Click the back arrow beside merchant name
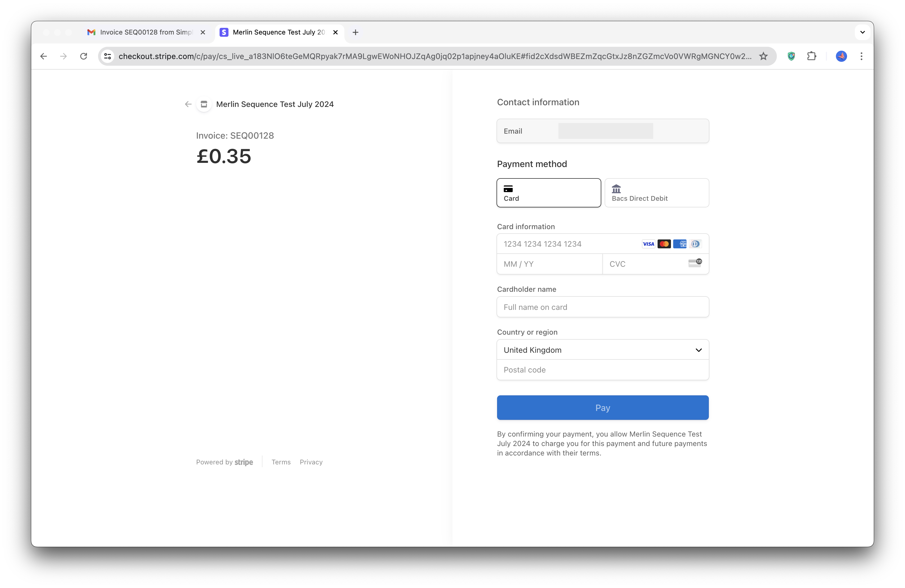Viewport: 905px width, 588px height. (188, 104)
